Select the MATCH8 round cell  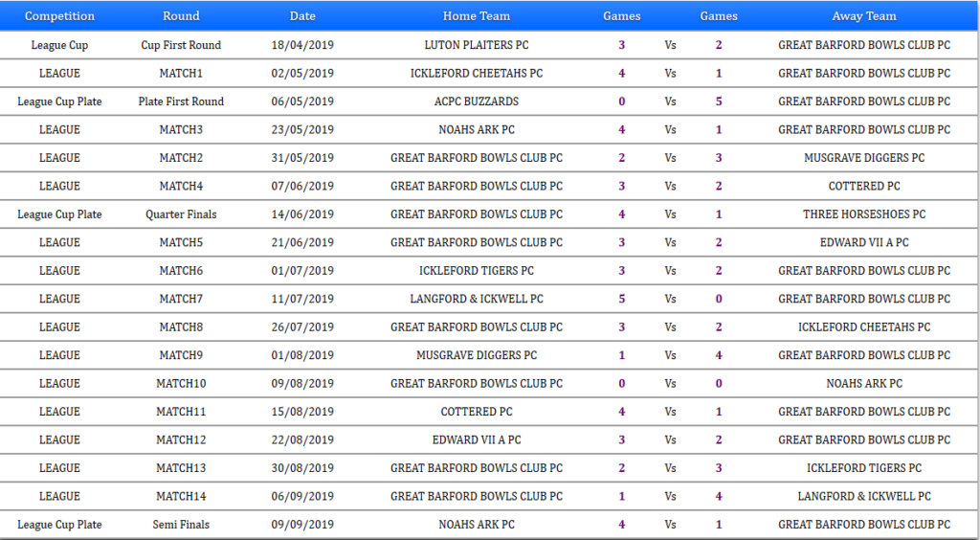point(181,326)
